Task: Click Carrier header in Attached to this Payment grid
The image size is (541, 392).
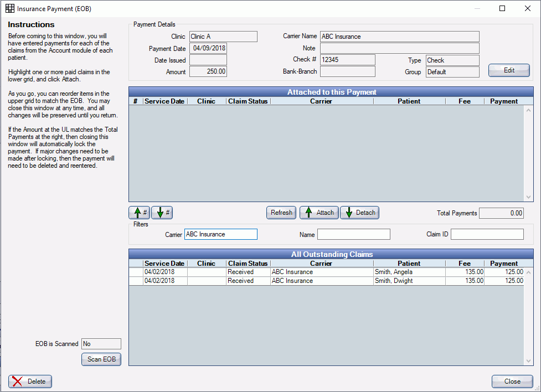Action: coord(321,101)
